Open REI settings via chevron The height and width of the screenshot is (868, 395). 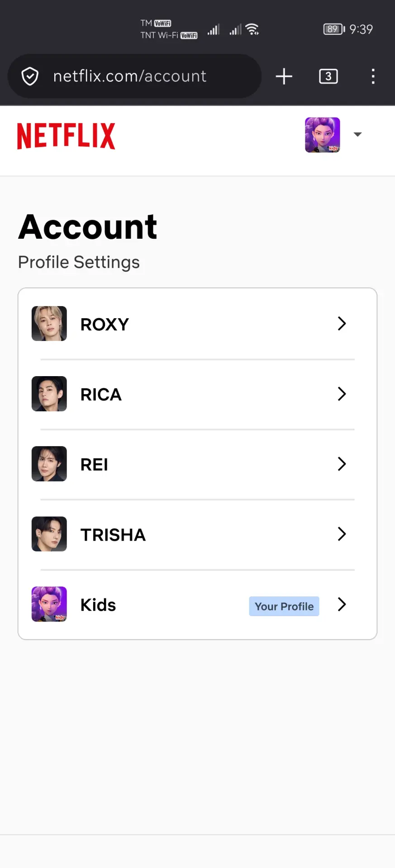pos(342,464)
